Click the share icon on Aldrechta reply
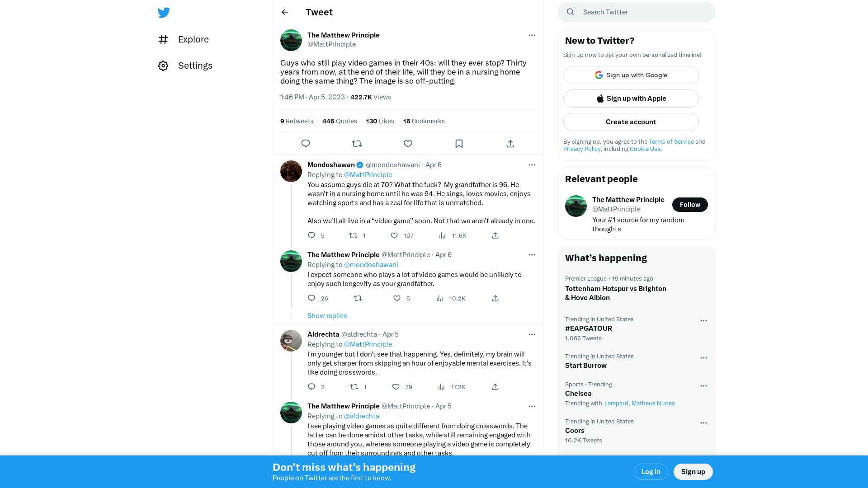 tap(495, 387)
